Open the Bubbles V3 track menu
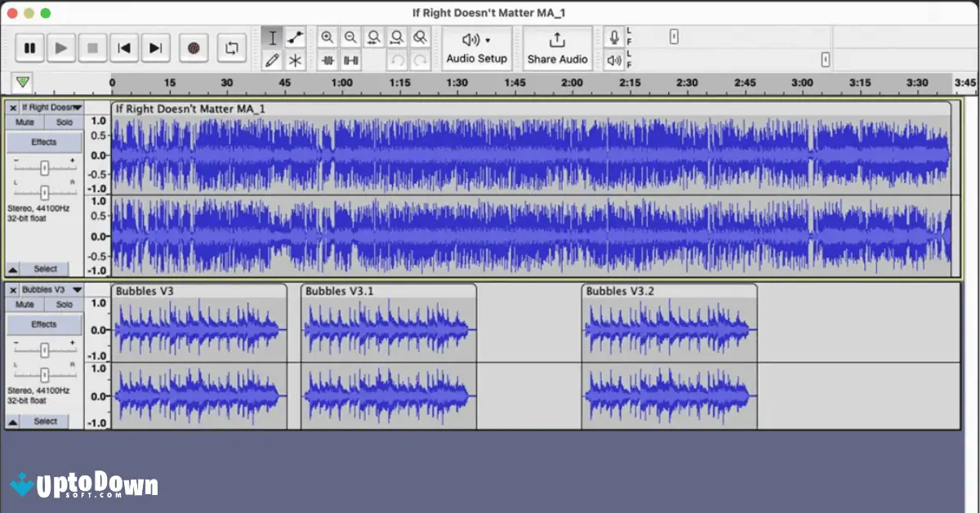Viewport: 980px width, 513px height. [77, 289]
